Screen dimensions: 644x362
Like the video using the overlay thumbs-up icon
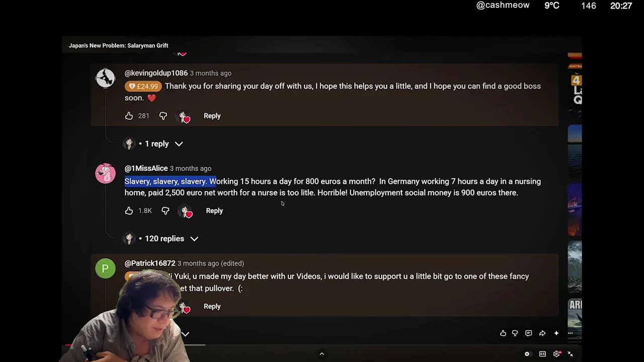tap(503, 333)
